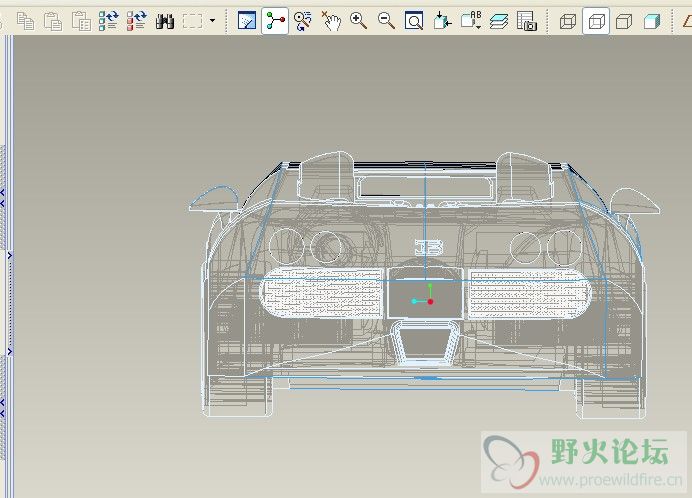
Task: Toggle the Spin Center display
Action: (275, 21)
